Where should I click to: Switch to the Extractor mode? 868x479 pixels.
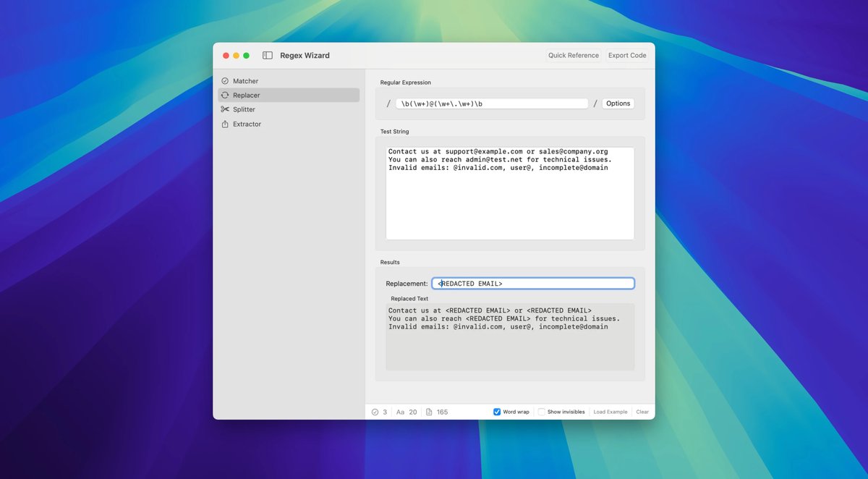[x=247, y=124]
